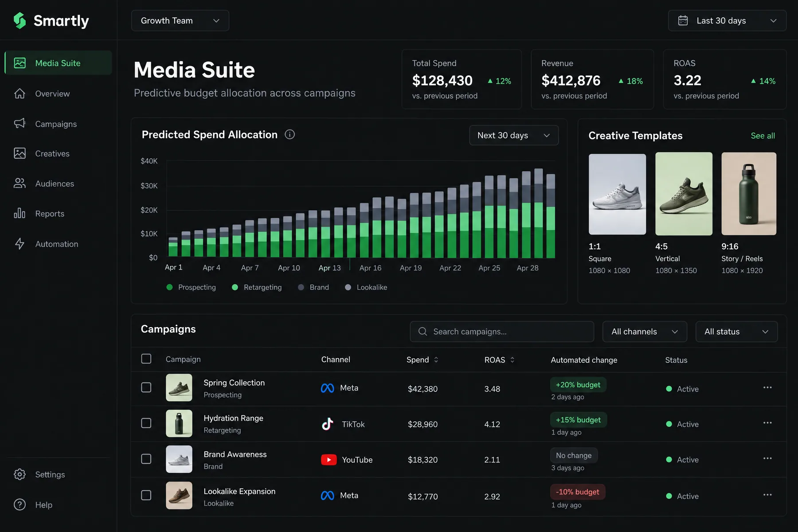
Task: Click the Lookalike Expansion shoe thumbnail
Action: 179,495
